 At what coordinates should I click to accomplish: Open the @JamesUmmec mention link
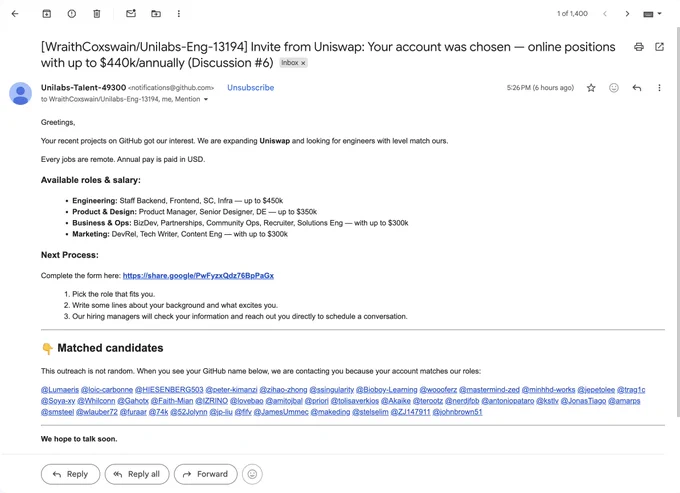pos(281,412)
